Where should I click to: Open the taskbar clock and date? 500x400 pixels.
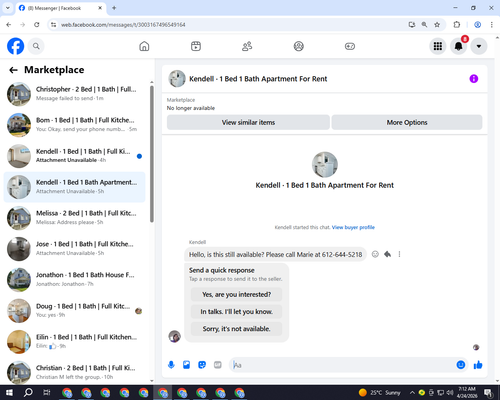tap(467, 393)
